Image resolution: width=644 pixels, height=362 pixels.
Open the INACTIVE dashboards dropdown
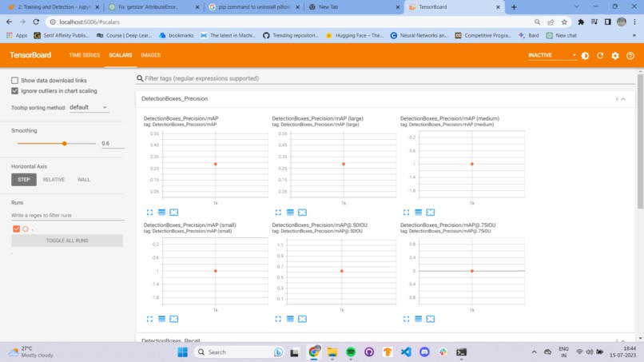coord(552,55)
